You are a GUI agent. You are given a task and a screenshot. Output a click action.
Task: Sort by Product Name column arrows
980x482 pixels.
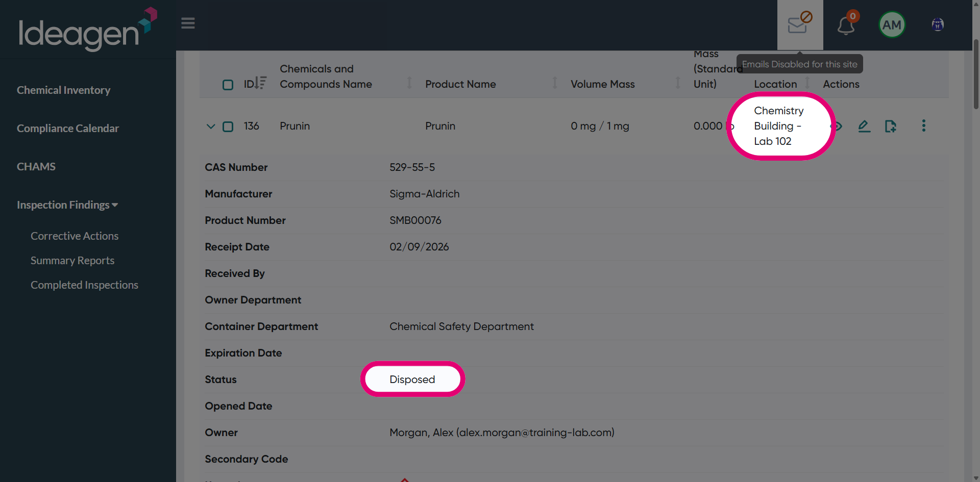[554, 83]
